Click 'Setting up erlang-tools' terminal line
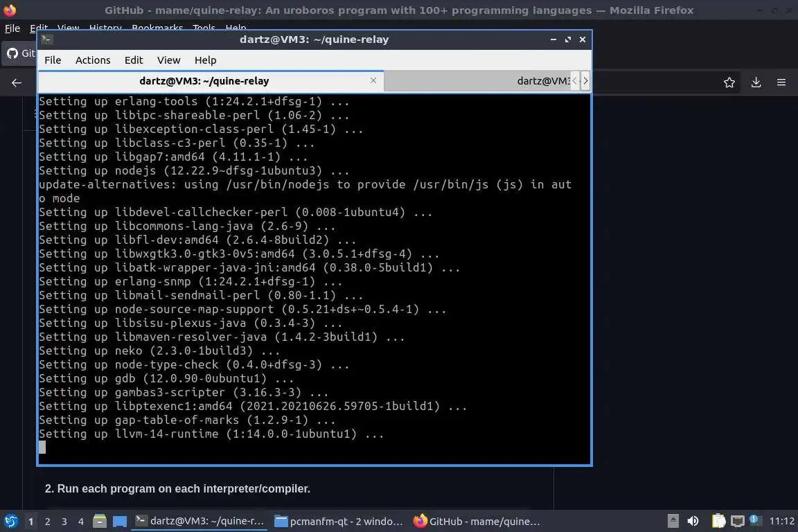 [x=195, y=101]
